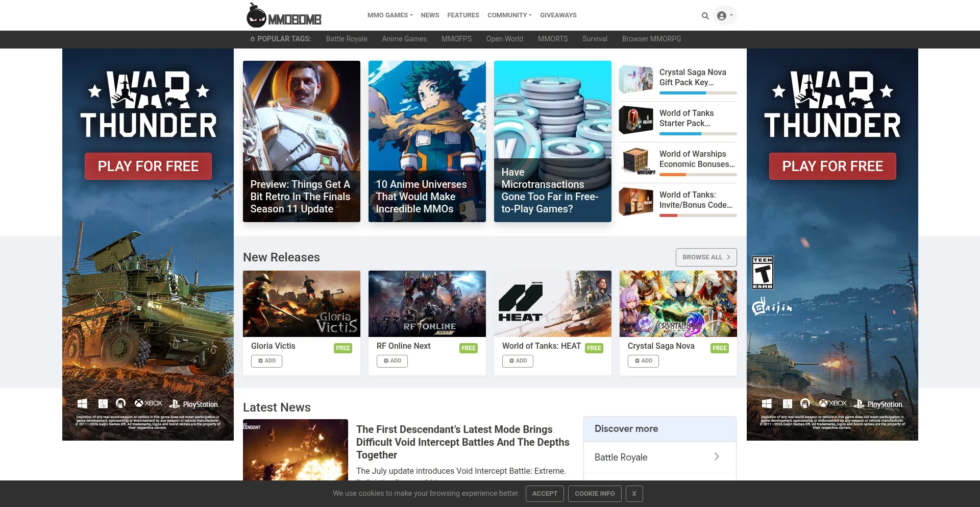This screenshot has width=980, height=507.
Task: Click the Xbox logo in left ad
Action: (149, 403)
